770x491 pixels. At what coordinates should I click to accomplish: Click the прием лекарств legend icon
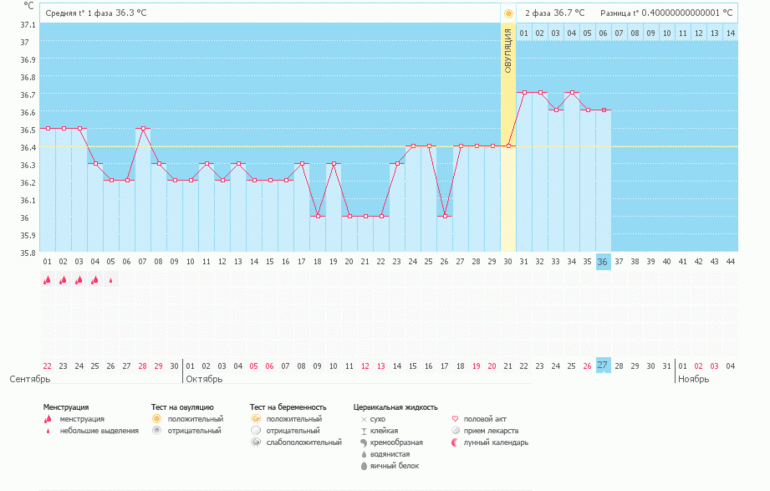(457, 430)
